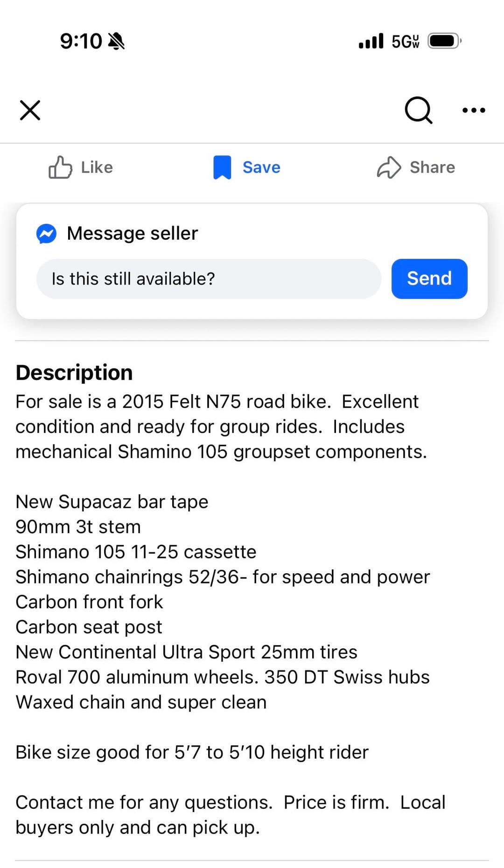
Task: Tap the silent mode bell icon
Action: pyautogui.click(x=116, y=42)
